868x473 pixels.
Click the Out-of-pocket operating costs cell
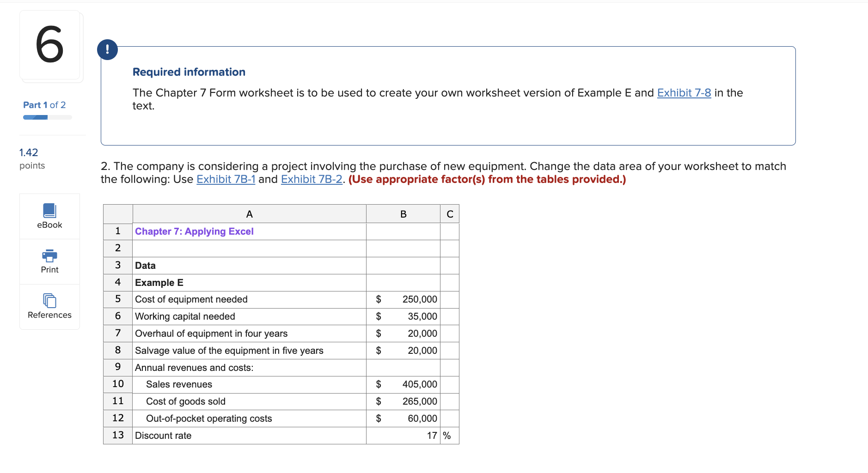[209, 418]
